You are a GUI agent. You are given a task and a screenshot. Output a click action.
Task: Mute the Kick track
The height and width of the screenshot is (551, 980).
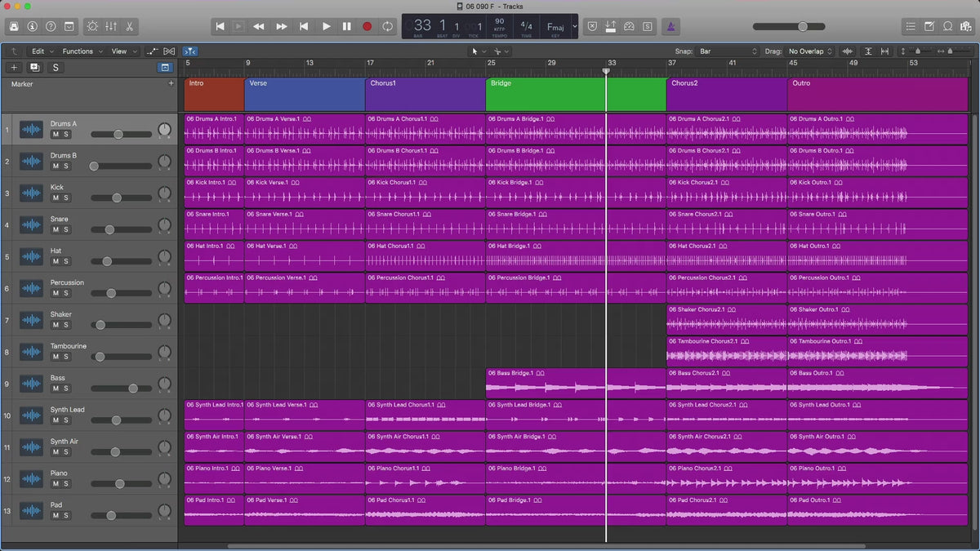[56, 198]
